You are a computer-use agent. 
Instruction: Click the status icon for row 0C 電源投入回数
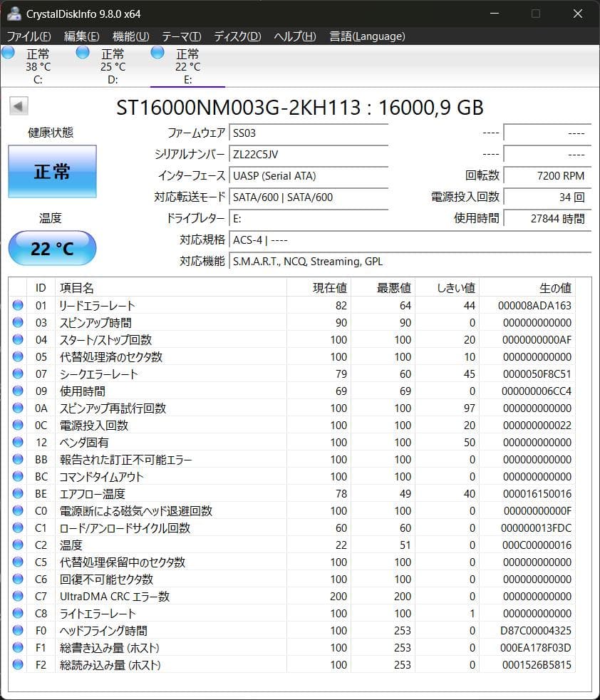tap(18, 425)
